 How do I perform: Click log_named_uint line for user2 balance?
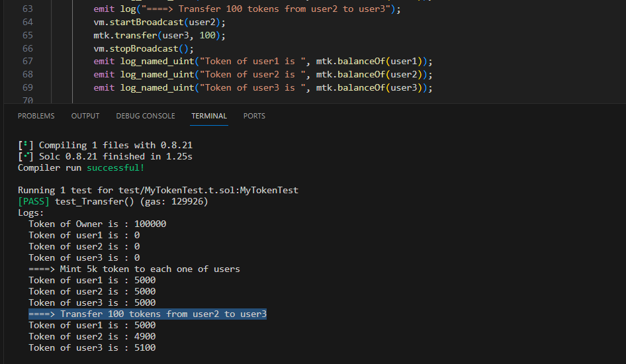(263, 75)
